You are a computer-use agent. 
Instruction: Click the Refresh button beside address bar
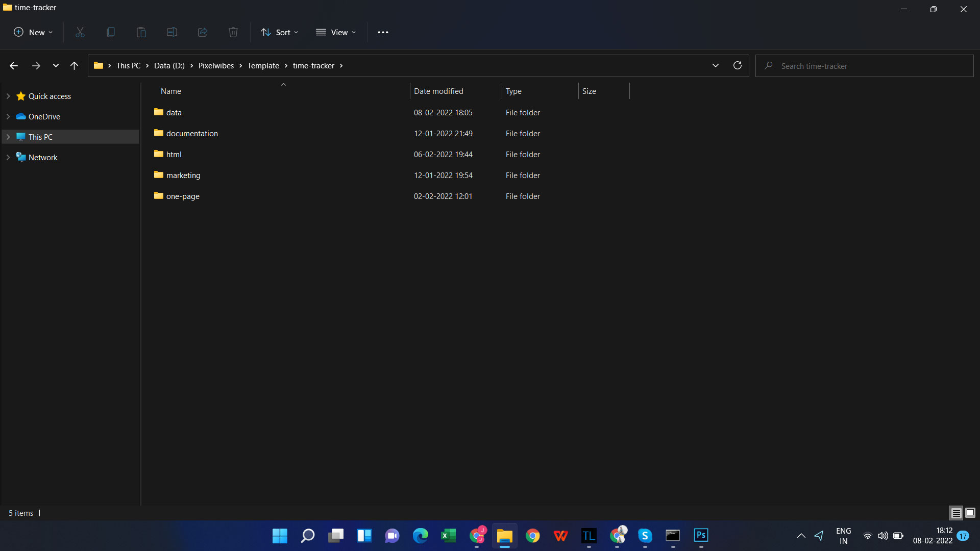(737, 65)
